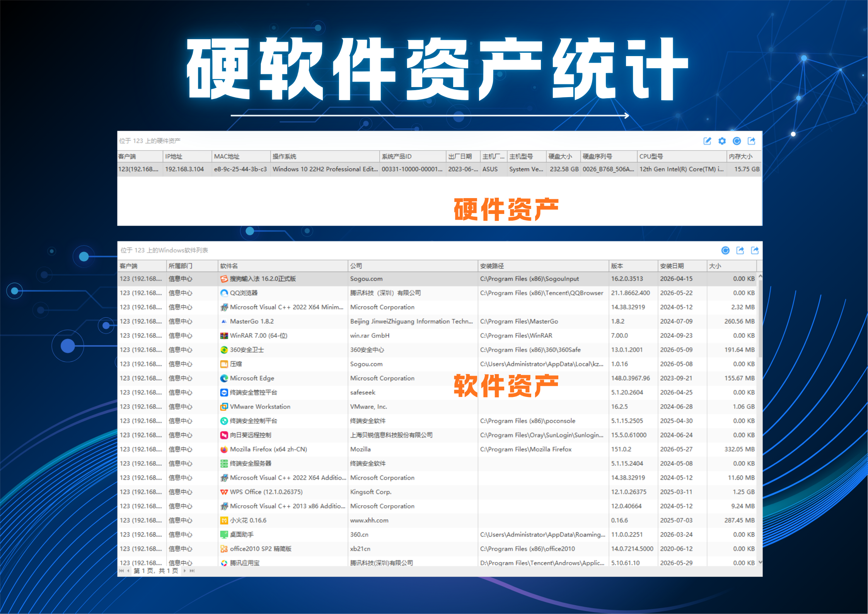Click export icon in hardware assets panel
868x614 pixels.
click(x=751, y=141)
